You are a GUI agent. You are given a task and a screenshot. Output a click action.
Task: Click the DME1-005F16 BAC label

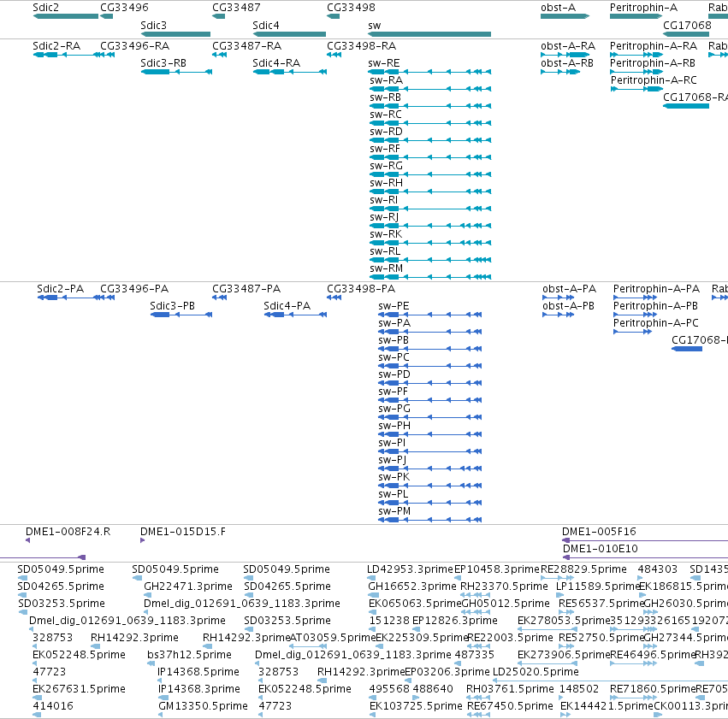pyautogui.click(x=599, y=532)
